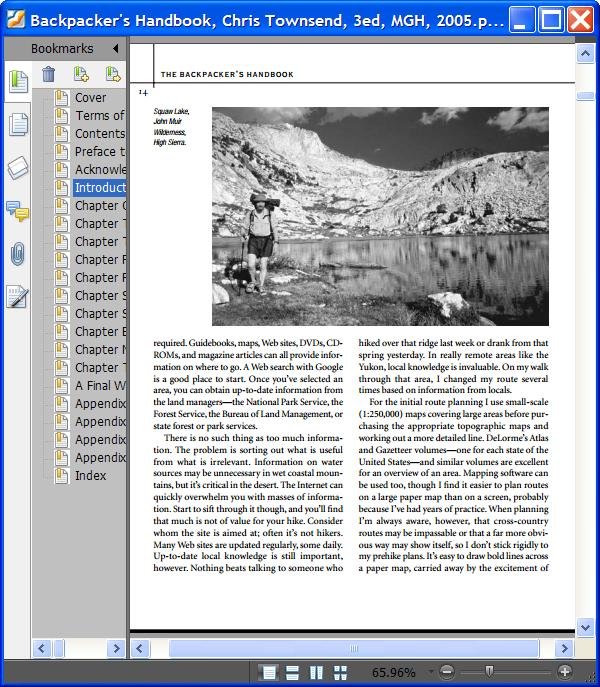
Task: Move the zoom slider handle
Action: click(490, 671)
